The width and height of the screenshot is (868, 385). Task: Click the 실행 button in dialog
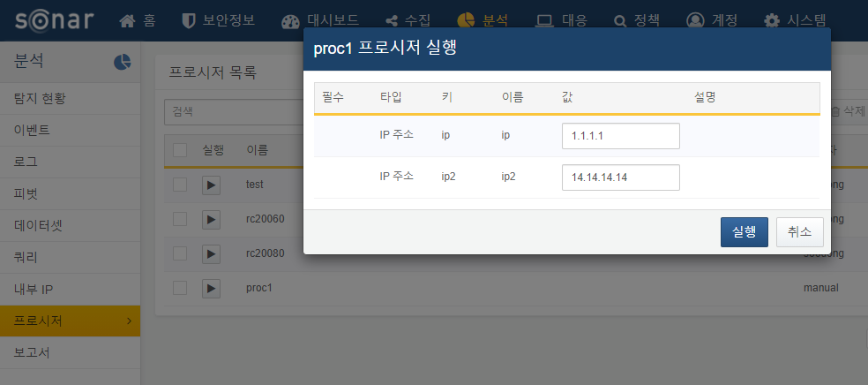(744, 232)
